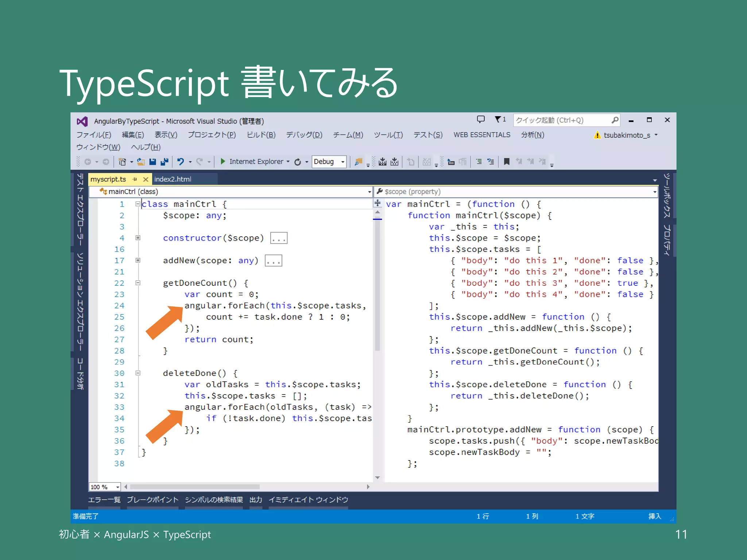Click the editor vertical scrollbar down arrow
This screenshot has height=560, width=747.
378,478
